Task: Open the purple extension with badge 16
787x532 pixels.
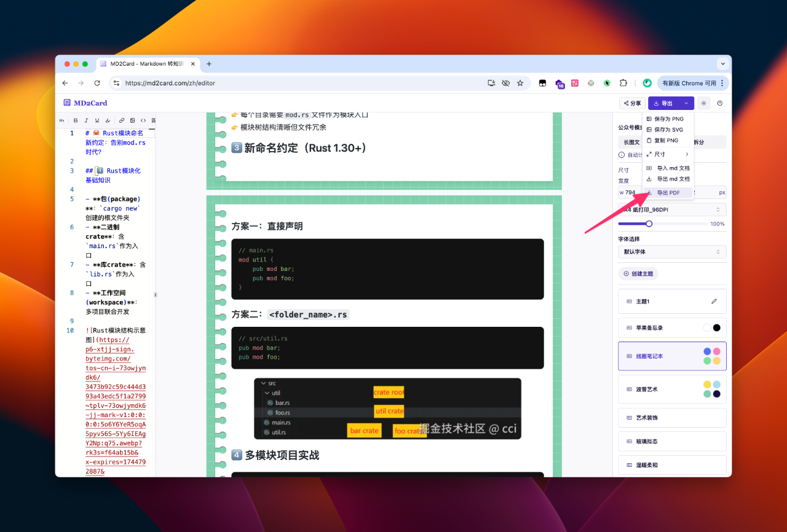Action: tap(560, 84)
